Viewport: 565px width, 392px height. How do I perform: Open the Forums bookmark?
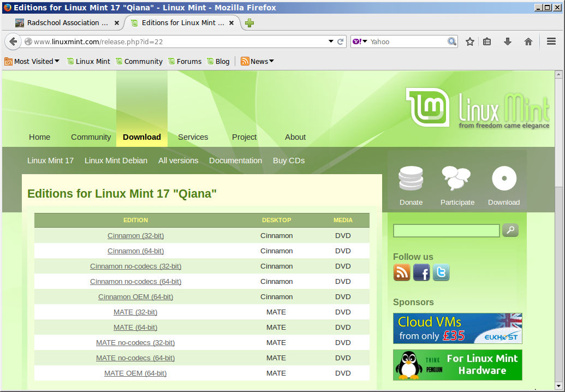[x=185, y=62]
